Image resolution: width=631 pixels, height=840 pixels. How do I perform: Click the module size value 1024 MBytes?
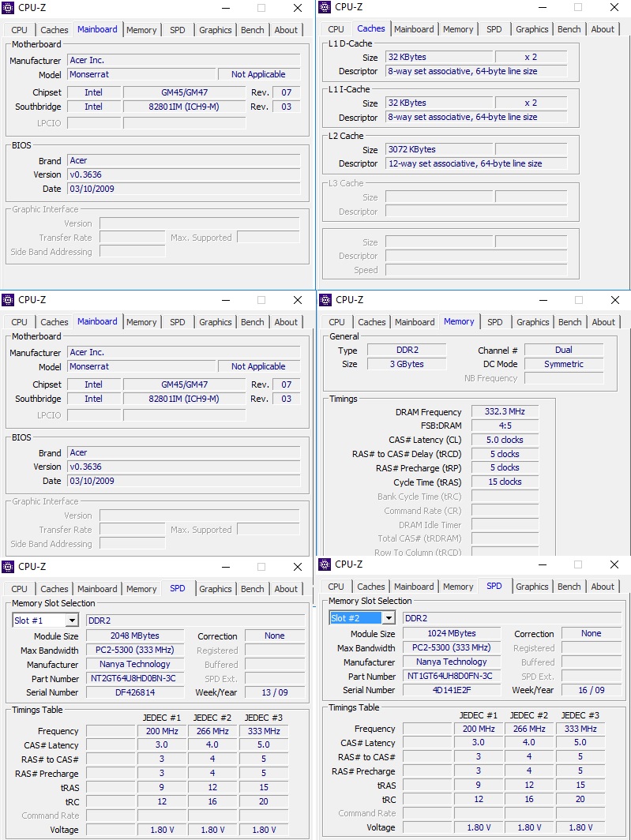click(x=452, y=633)
